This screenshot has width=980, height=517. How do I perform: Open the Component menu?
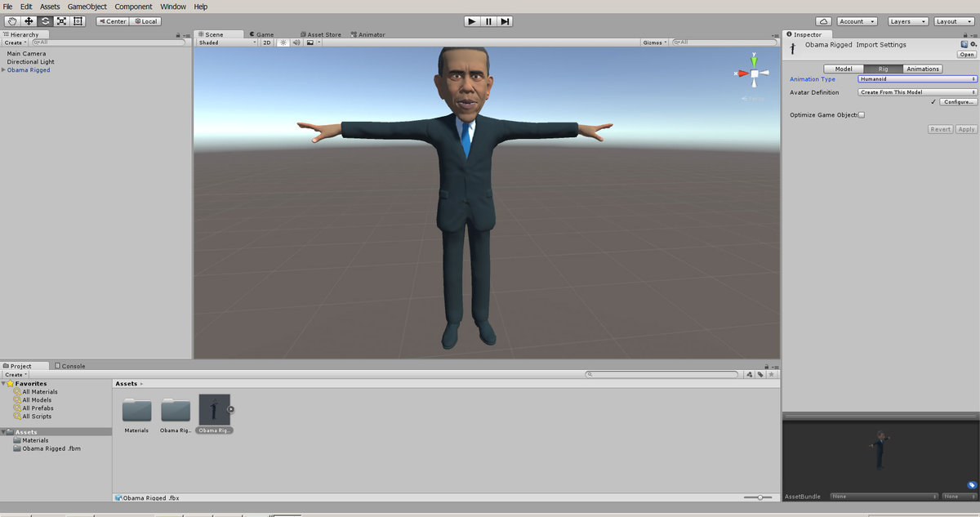tap(133, 7)
